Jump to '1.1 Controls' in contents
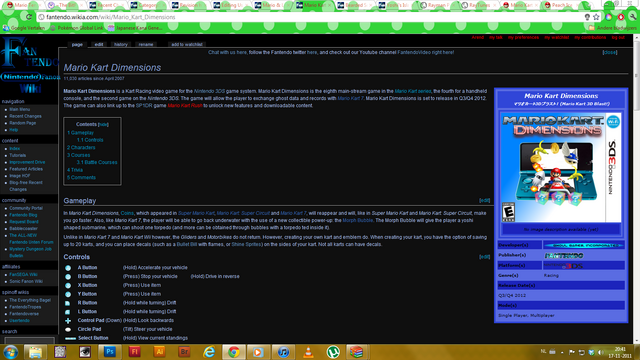This screenshot has height=360, width=640. click(90, 140)
